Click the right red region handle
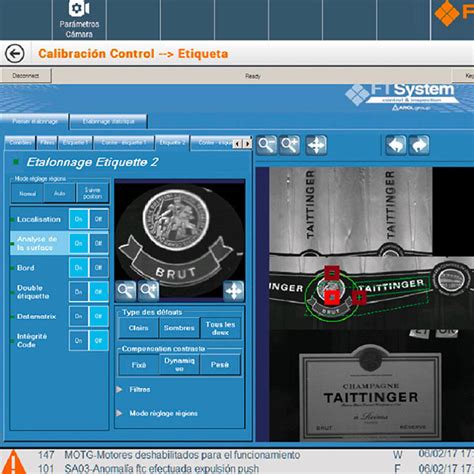The image size is (474, 474). pos(359,296)
